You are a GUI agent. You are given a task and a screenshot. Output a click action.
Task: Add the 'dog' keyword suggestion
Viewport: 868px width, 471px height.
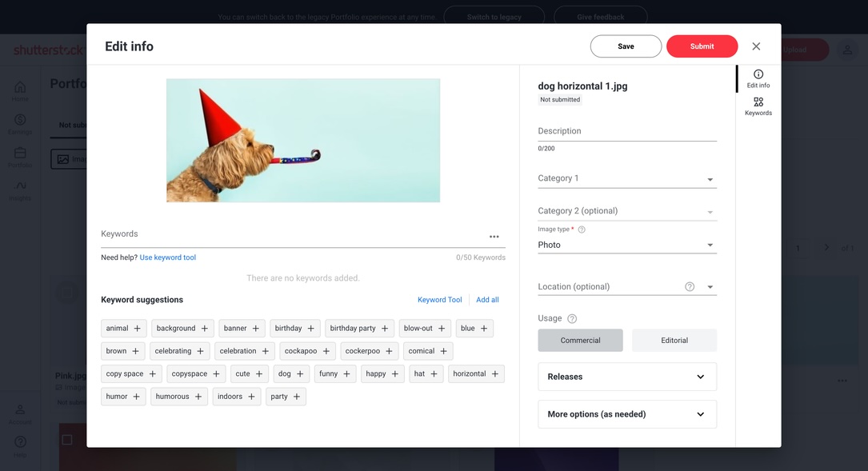[x=291, y=373]
